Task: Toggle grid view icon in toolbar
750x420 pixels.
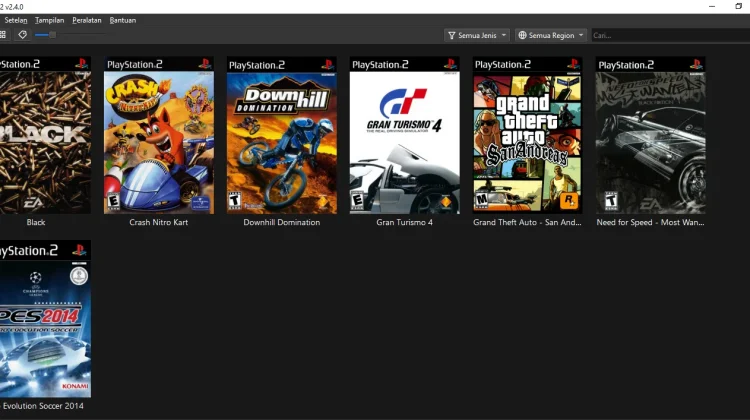Action: tap(3, 35)
